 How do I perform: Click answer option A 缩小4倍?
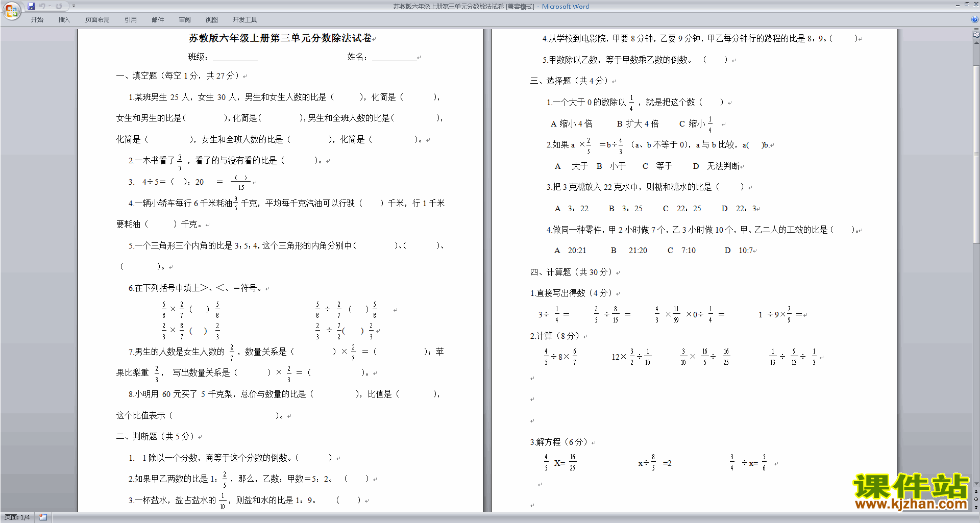pos(571,123)
